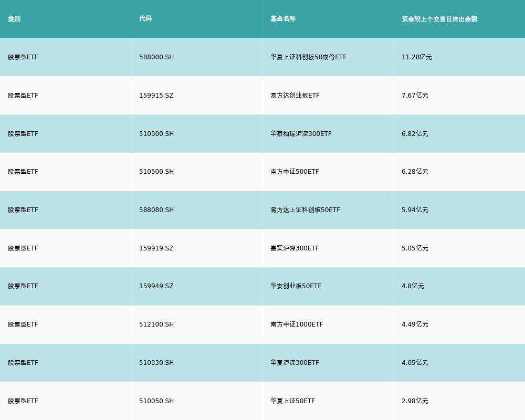Image resolution: width=525 pixels, height=420 pixels.
Task: Click the 华夏上证50ETF fund name
Action: click(x=292, y=401)
